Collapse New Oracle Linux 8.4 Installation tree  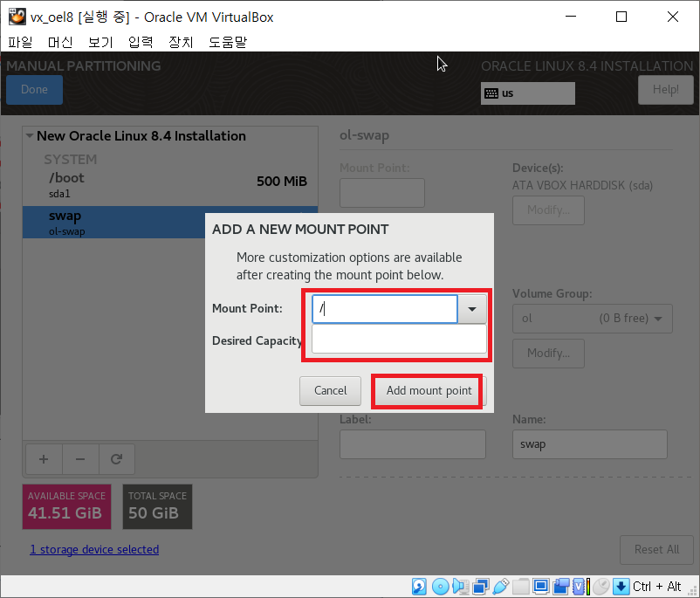pyautogui.click(x=30, y=135)
